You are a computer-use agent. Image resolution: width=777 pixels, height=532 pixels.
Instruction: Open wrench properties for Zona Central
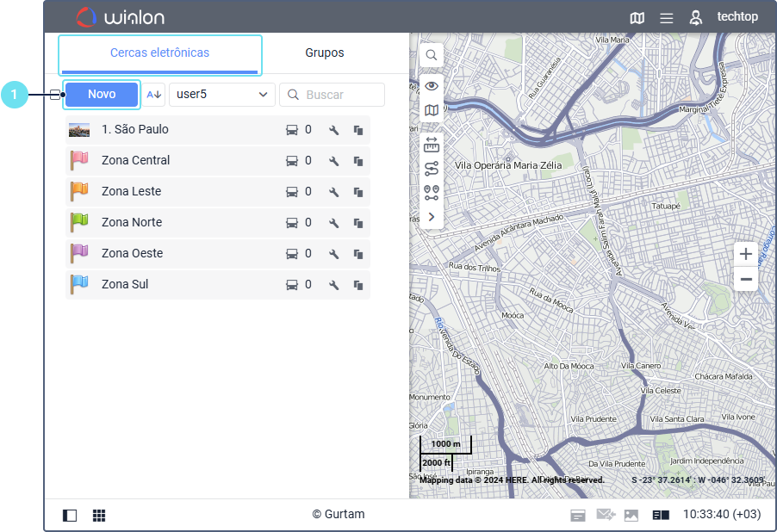point(334,161)
